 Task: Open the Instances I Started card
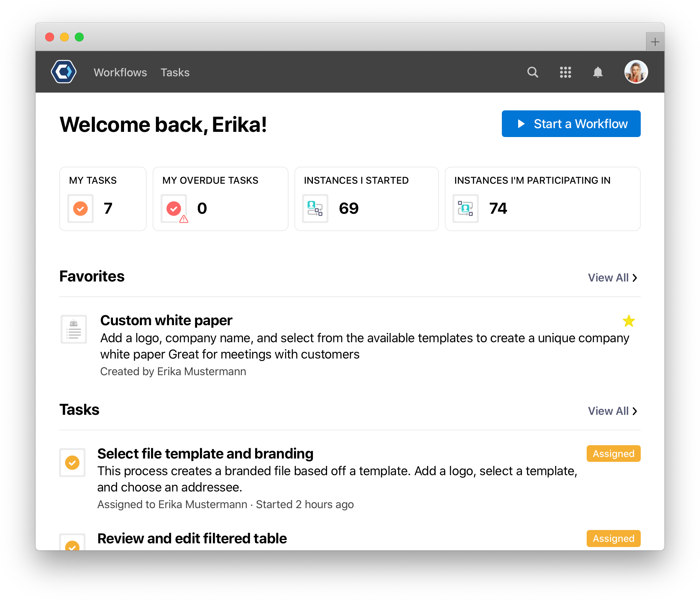click(367, 199)
